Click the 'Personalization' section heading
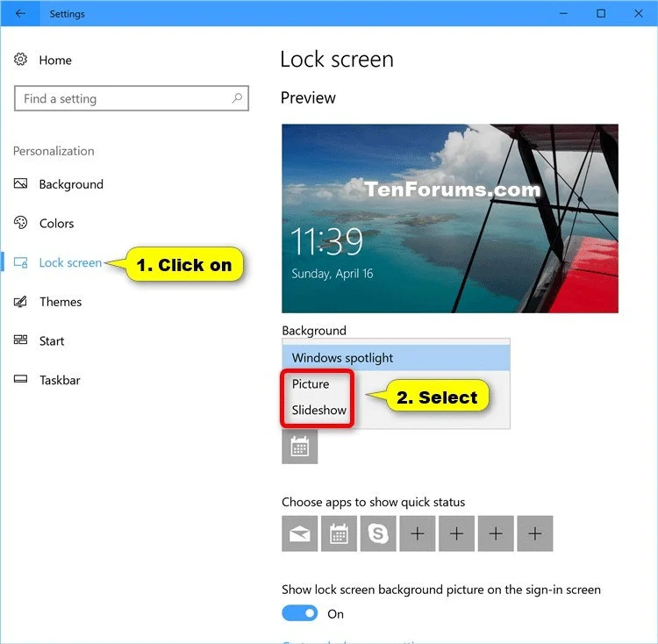Viewport: 658px width, 644px height. pos(54,151)
